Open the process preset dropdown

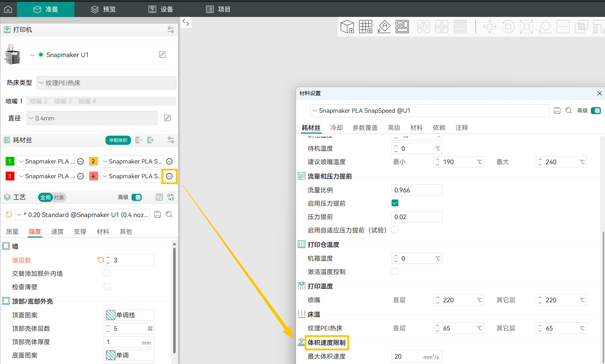click(x=83, y=215)
